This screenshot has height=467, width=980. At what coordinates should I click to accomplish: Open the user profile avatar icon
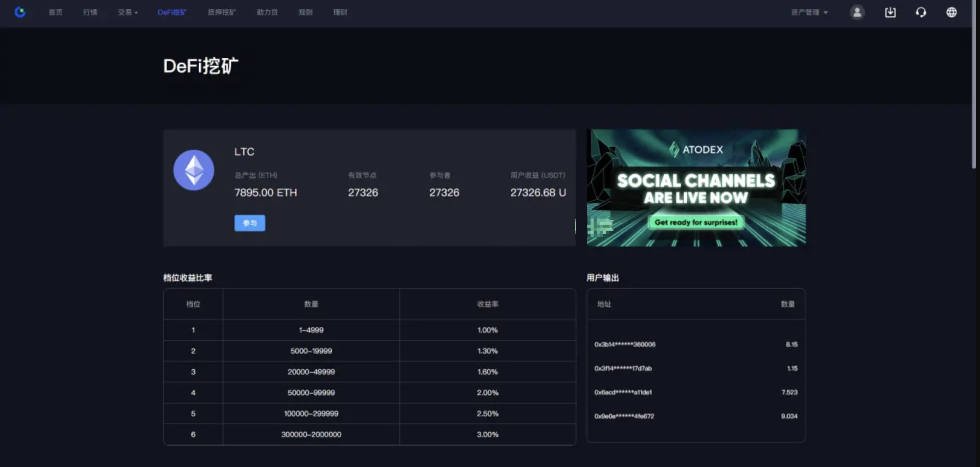[857, 12]
